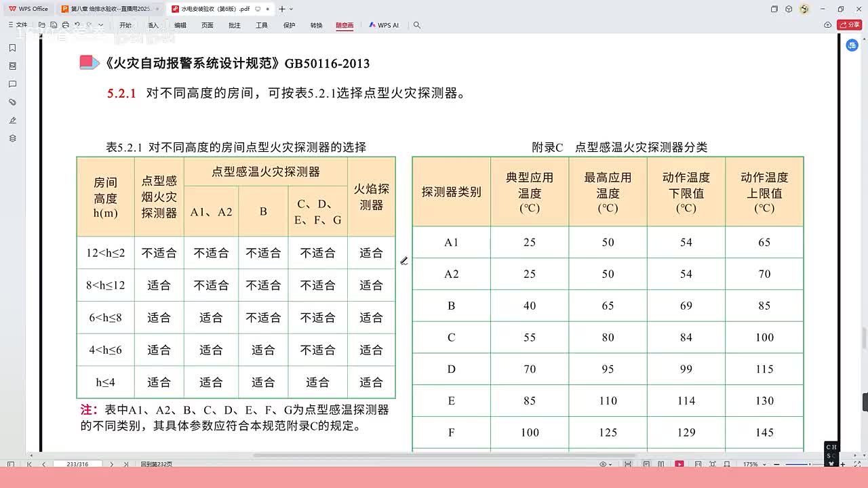Click the search magnifier icon in ribbon
The image size is (868, 488).
[x=417, y=25]
